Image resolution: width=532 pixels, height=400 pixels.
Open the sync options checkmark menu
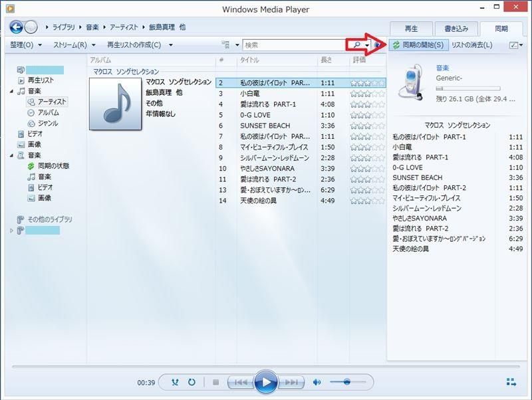click(516, 45)
